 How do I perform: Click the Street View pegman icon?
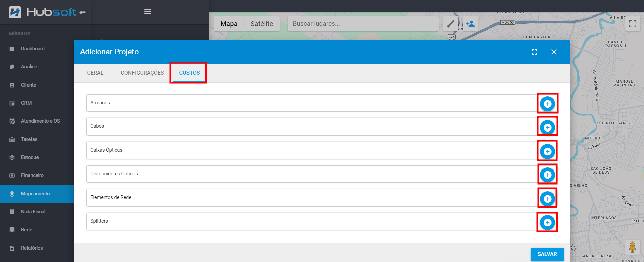click(632, 247)
